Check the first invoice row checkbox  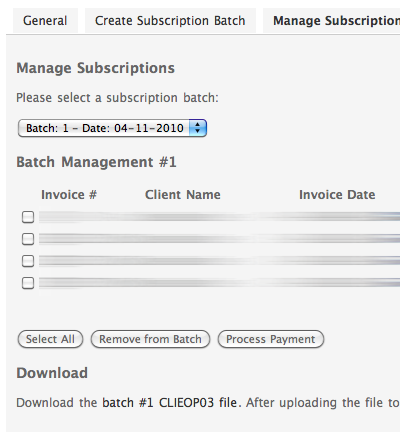tap(28, 217)
